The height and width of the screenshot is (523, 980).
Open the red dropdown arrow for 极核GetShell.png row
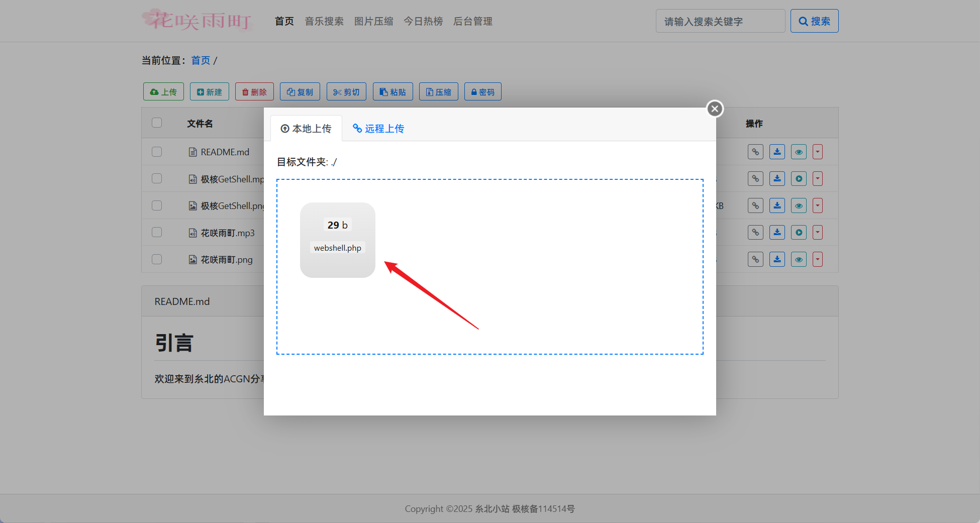click(818, 205)
